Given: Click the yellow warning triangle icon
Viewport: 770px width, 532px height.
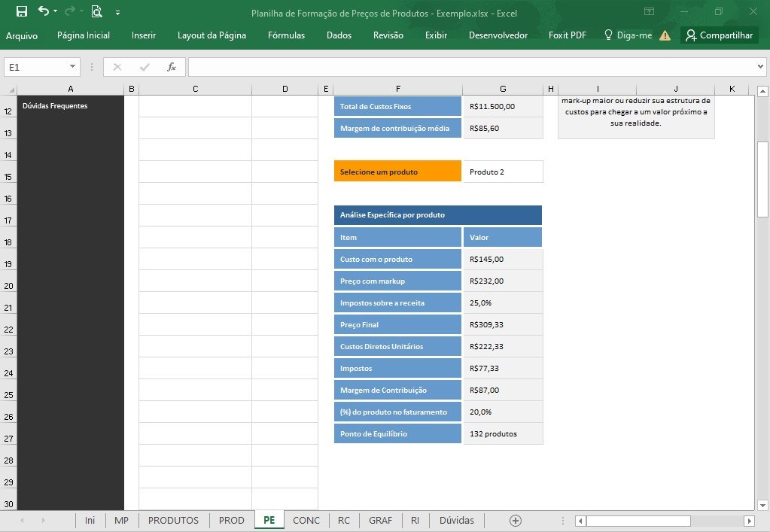Looking at the screenshot, I should 665,35.
